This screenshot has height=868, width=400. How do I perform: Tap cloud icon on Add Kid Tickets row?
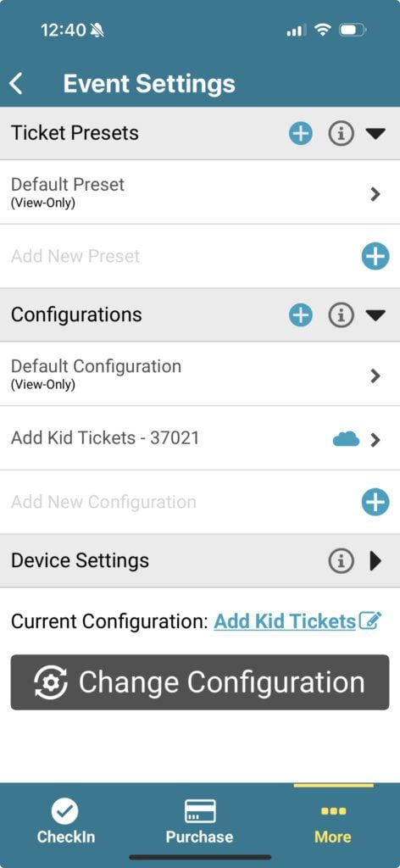(x=346, y=440)
